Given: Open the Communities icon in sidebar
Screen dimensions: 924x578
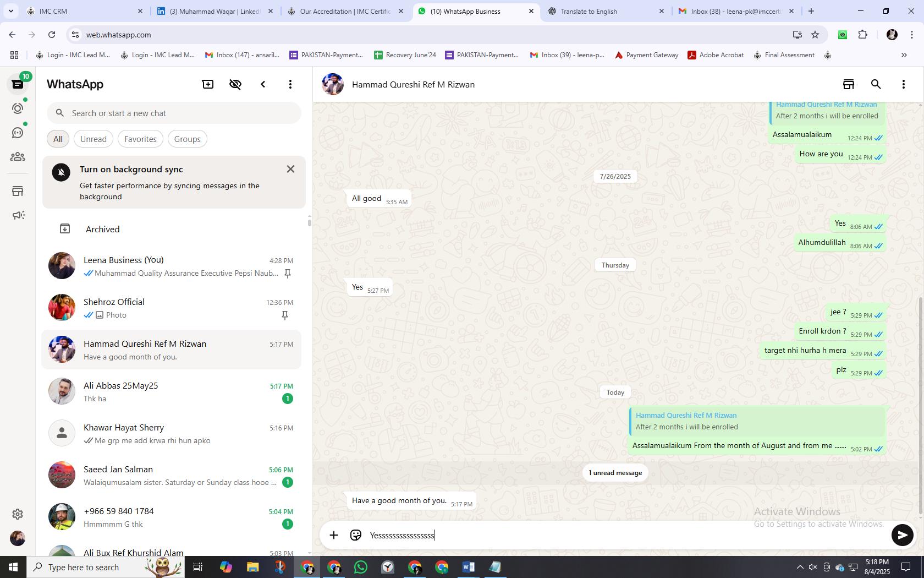Looking at the screenshot, I should click(18, 157).
